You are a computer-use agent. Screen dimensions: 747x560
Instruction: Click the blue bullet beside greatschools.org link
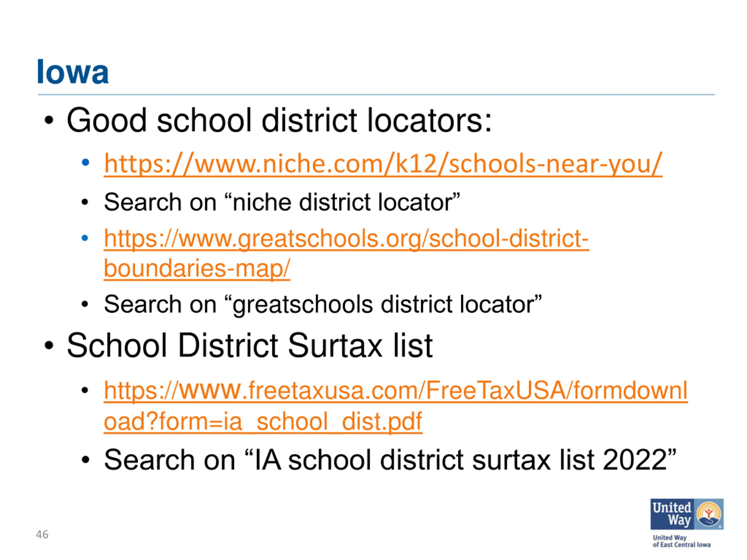[x=85, y=238]
